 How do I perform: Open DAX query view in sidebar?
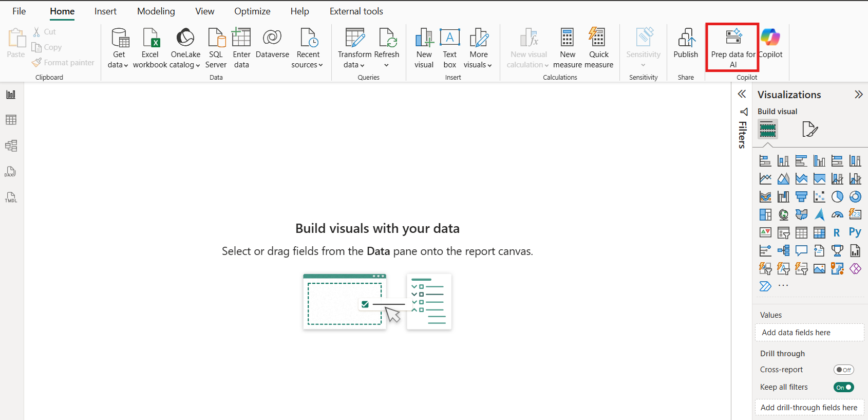click(11, 172)
